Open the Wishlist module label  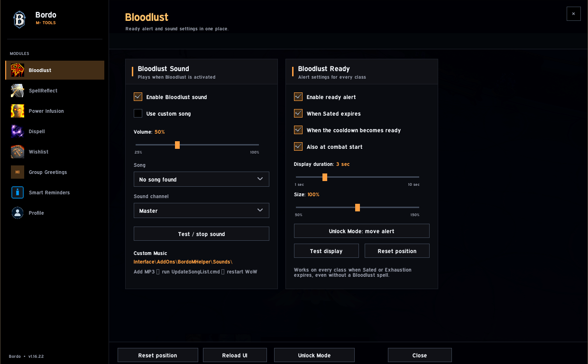pyautogui.click(x=38, y=152)
